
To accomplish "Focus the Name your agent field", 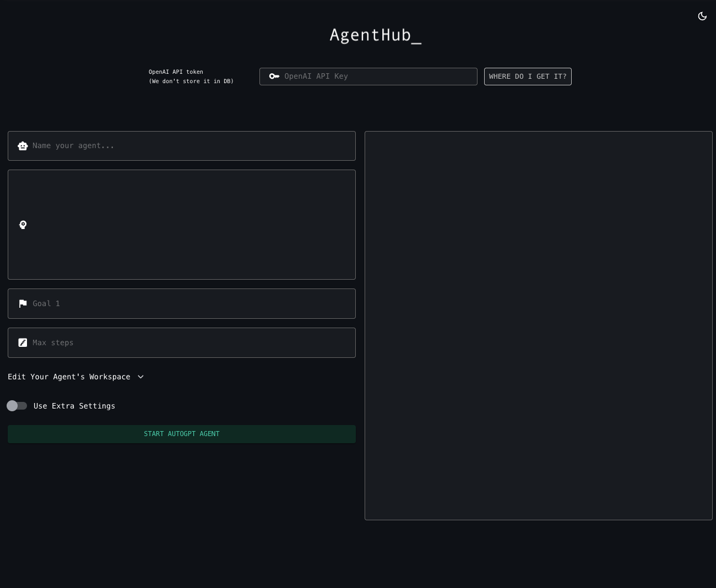I will [x=182, y=146].
